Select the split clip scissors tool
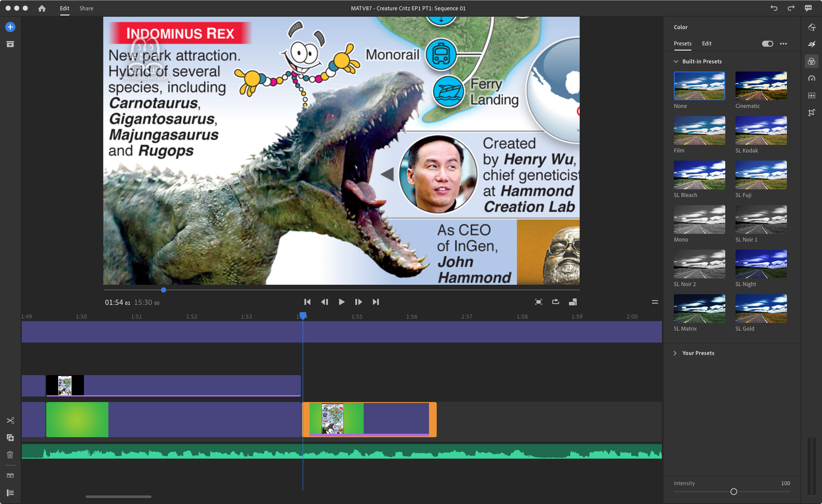The image size is (822, 504). pyautogui.click(x=10, y=420)
